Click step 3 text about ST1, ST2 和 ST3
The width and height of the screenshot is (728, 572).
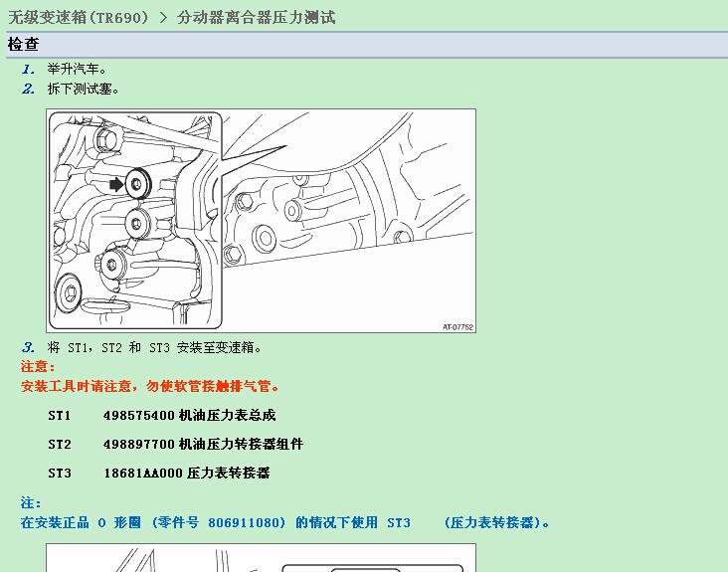click(154, 347)
